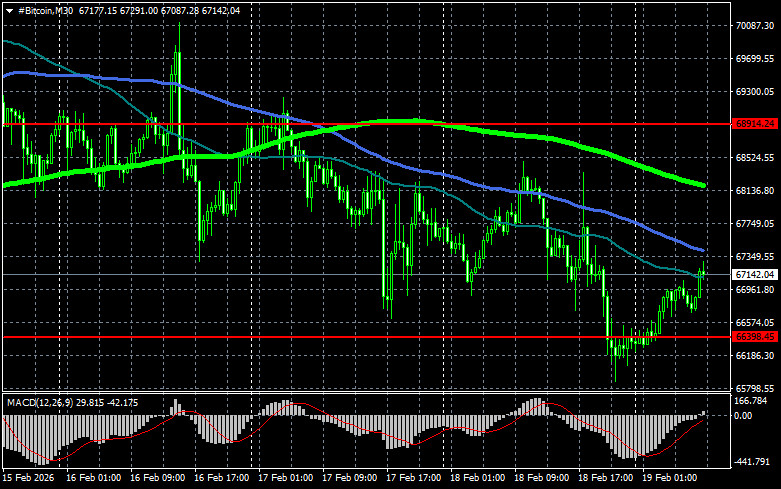The image size is (781, 489).
Task: Click the 68524.55 price scale value
Action: pyautogui.click(x=755, y=157)
